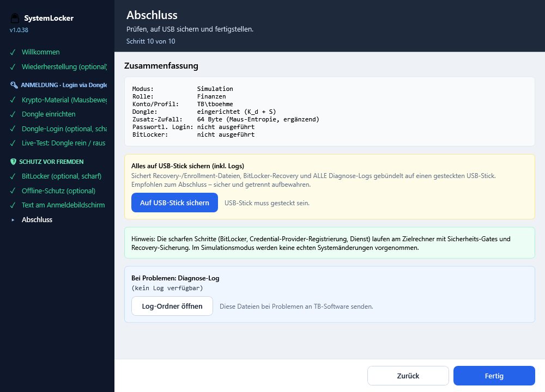This screenshot has width=545, height=392.
Task: Go back with the Zurück button
Action: point(408,376)
